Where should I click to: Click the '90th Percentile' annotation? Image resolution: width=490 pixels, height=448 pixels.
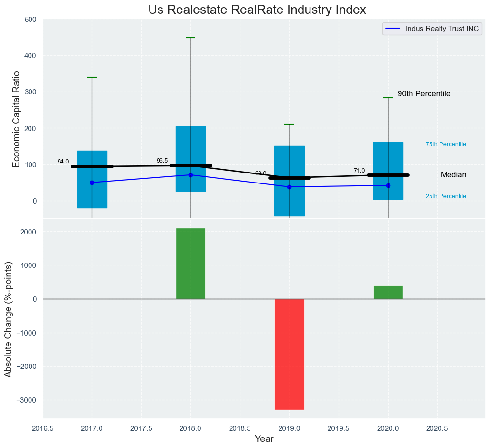coord(424,94)
